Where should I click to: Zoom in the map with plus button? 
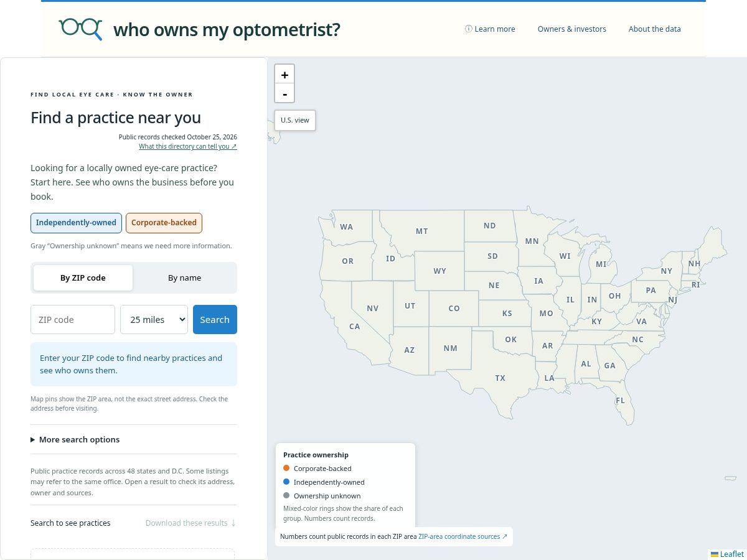[284, 75]
